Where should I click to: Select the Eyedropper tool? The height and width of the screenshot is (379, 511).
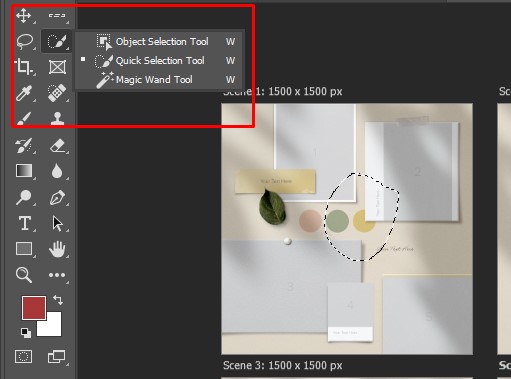[24, 93]
